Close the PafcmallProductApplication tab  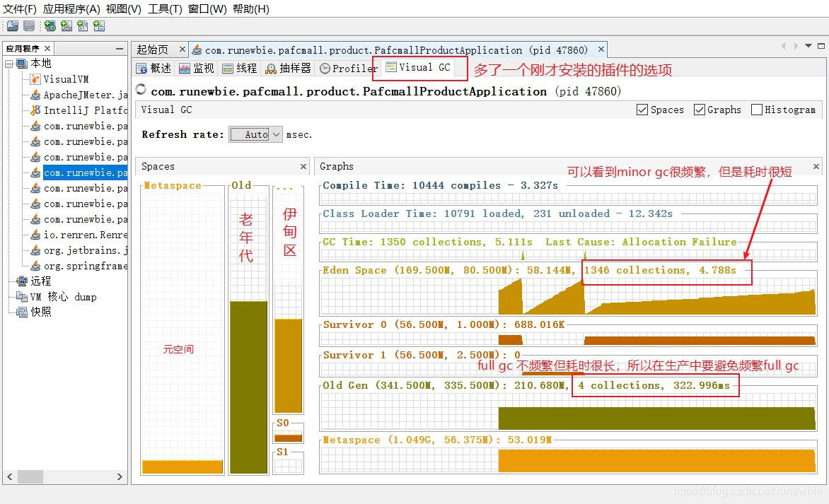(601, 49)
